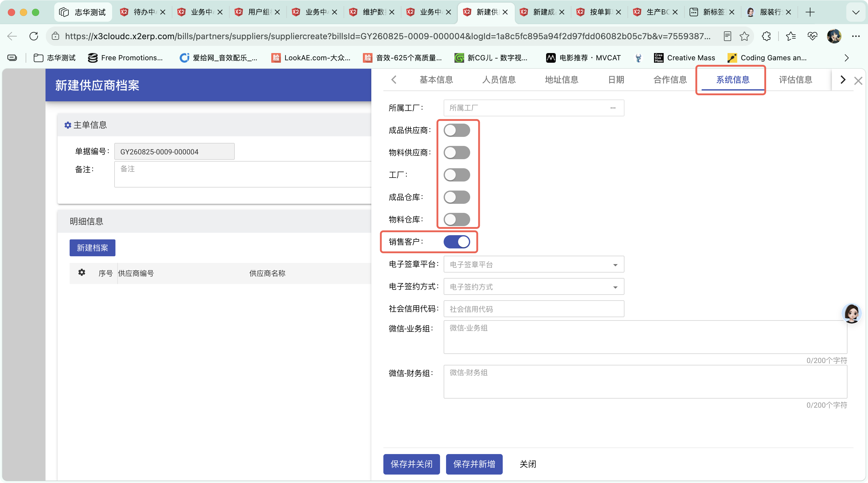Click the 所属工厂 lookup ellipsis icon
868x483 pixels.
pos(613,108)
